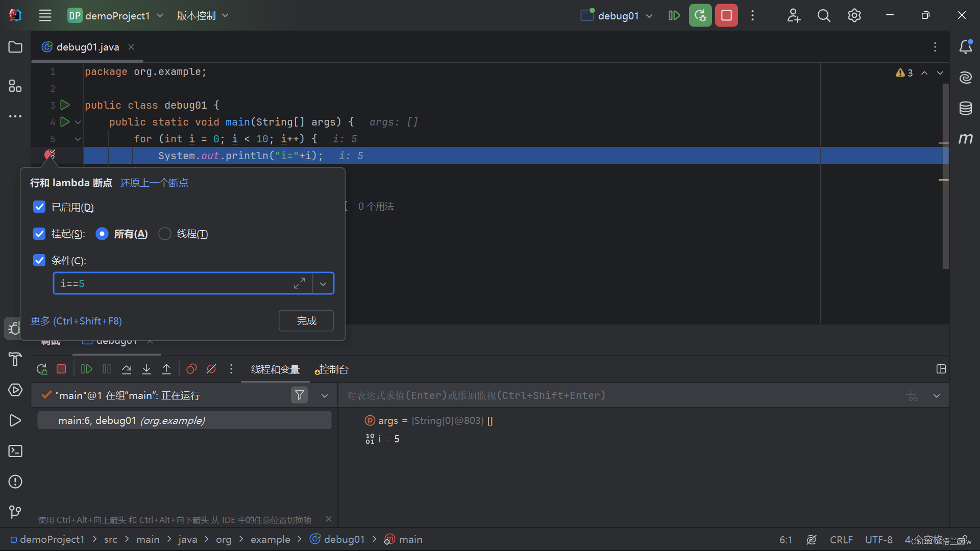Open the Structure tool window icon
The width and height of the screenshot is (980, 551).
point(15,86)
